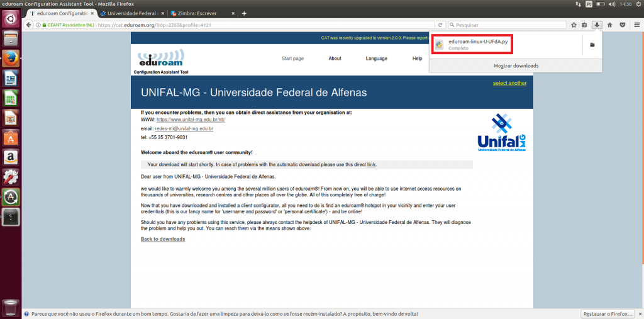
Task: Click UNIFAL-MG institution heading
Action: 254,92
